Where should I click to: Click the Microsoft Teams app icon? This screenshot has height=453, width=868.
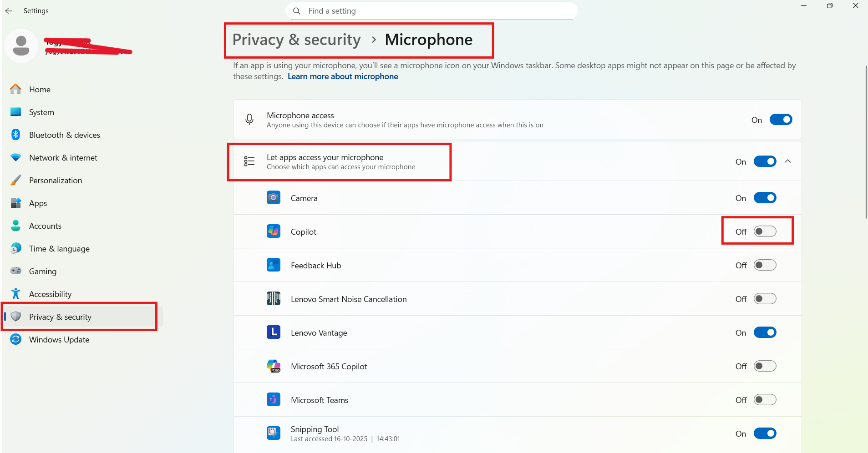[274, 399]
